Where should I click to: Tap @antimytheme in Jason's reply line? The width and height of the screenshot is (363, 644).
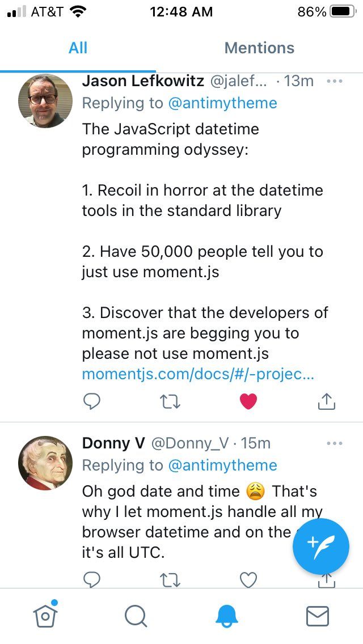[222, 103]
